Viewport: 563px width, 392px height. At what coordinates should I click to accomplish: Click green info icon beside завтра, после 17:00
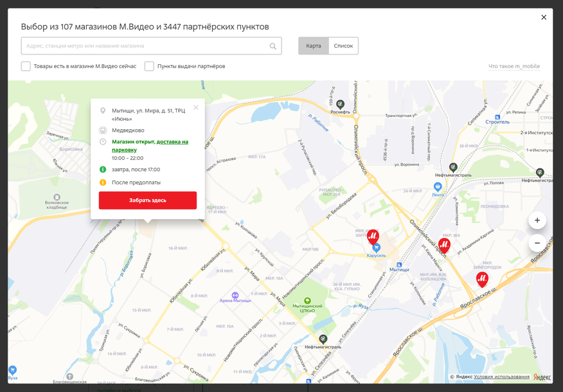[x=103, y=170]
